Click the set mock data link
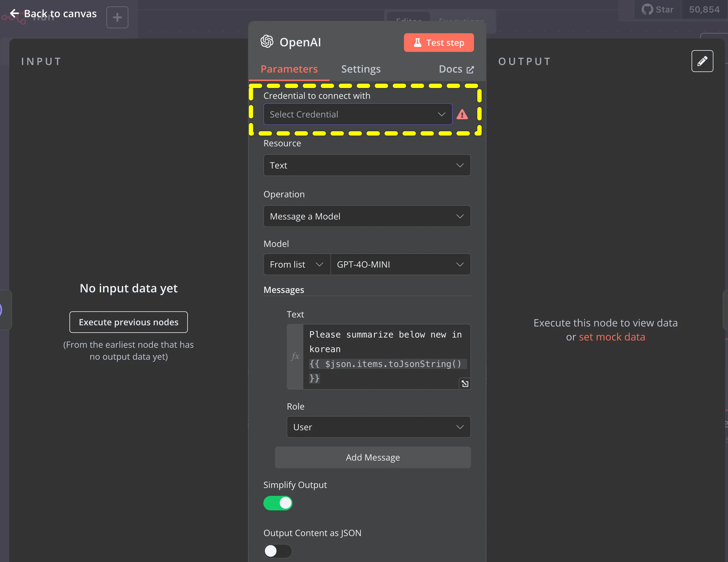728x562 pixels. 612,337
